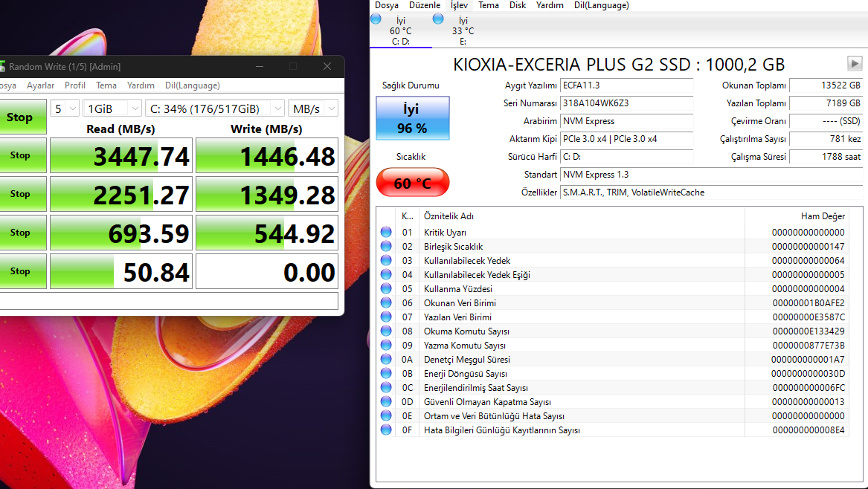Open the test count dropdown showing 5
The width and height of the screenshot is (868, 489).
point(65,109)
